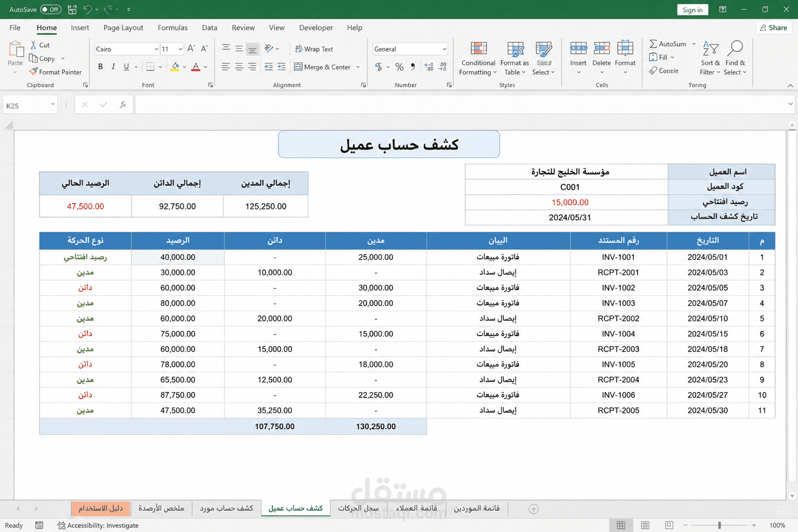Click the Share button

point(774,28)
